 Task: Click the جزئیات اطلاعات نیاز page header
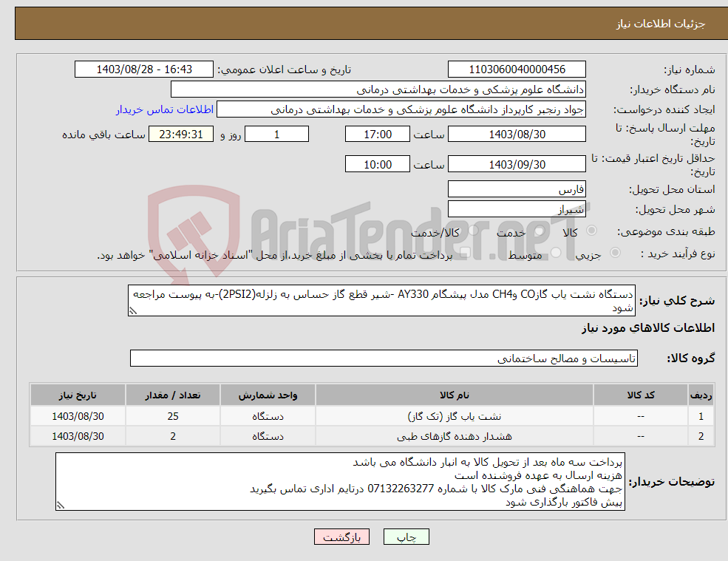660,24
